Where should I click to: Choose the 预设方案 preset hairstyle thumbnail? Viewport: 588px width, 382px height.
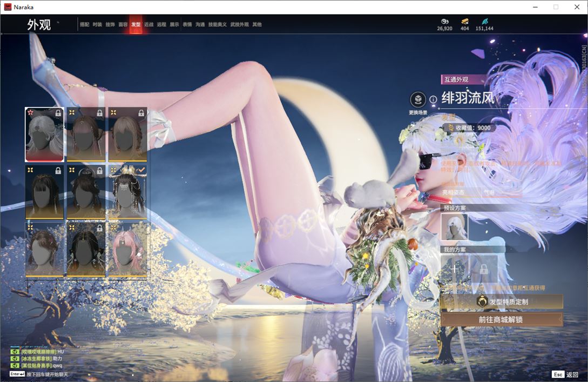click(454, 226)
